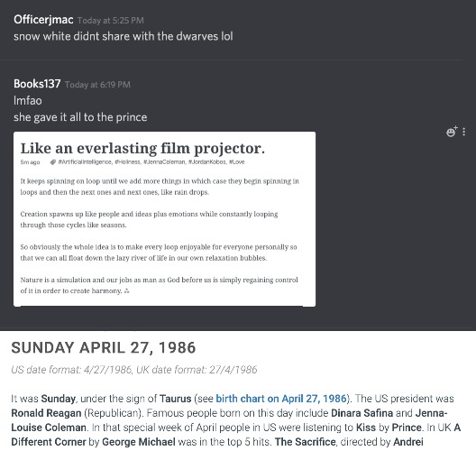
Task: Add a reaction with the emoji icon
Action: pos(452,132)
